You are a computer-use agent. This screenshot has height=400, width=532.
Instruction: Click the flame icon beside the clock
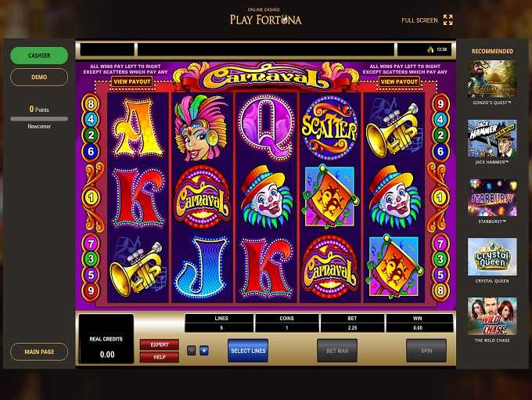(430, 49)
